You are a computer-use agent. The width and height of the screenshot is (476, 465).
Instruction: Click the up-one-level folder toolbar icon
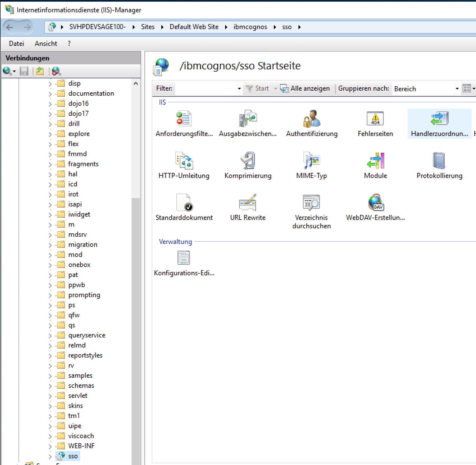point(40,71)
